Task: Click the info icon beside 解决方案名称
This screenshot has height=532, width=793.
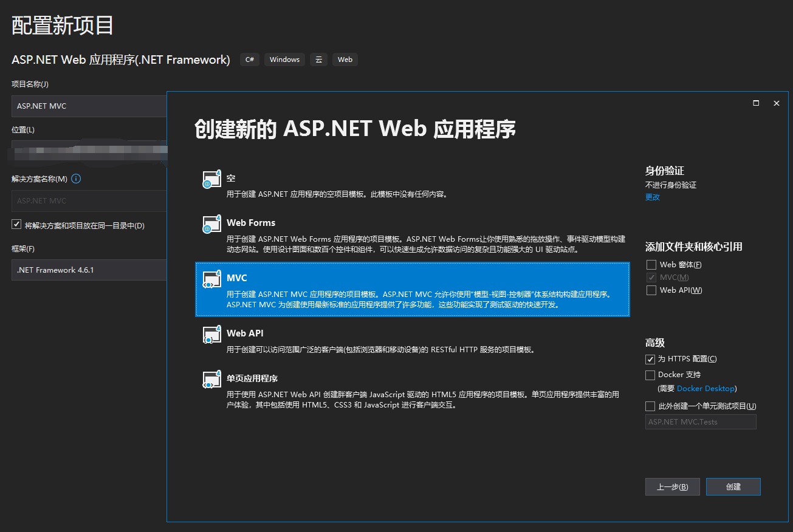Action: [x=76, y=179]
